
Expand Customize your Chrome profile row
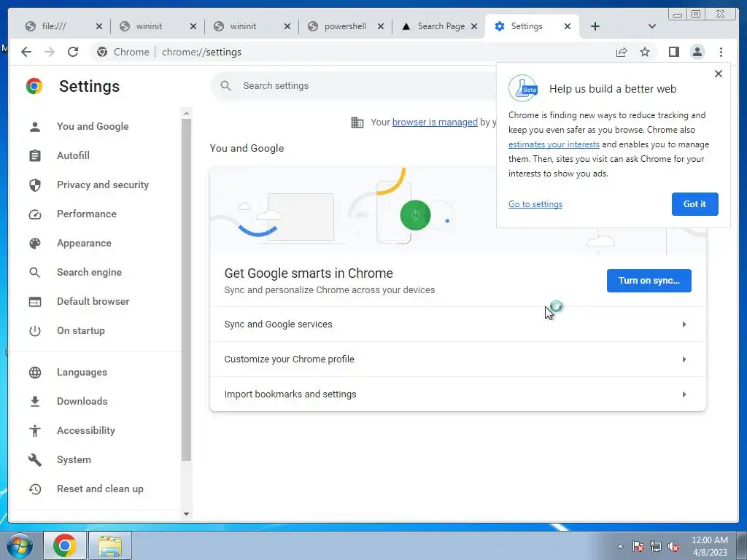tap(458, 359)
